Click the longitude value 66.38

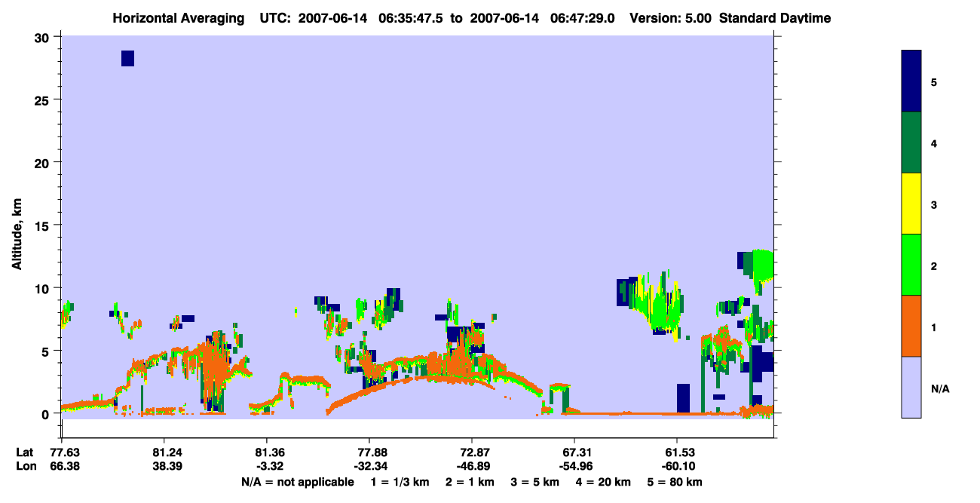click(64, 466)
